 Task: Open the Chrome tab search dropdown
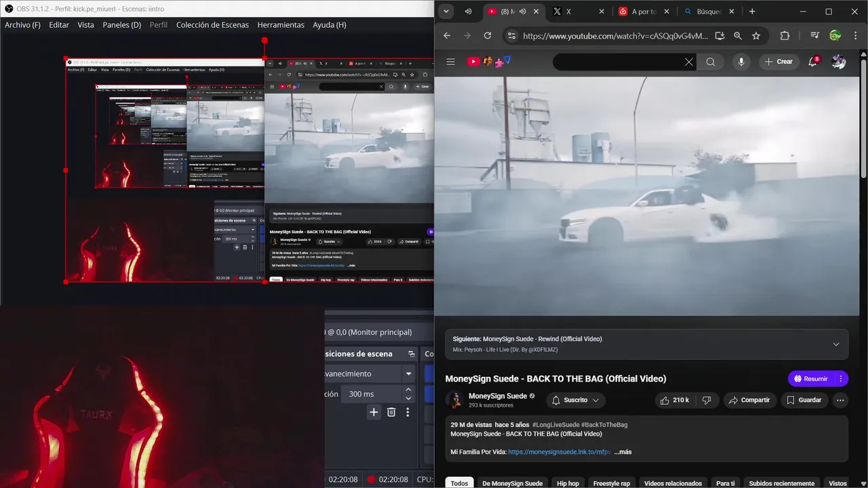tap(446, 12)
